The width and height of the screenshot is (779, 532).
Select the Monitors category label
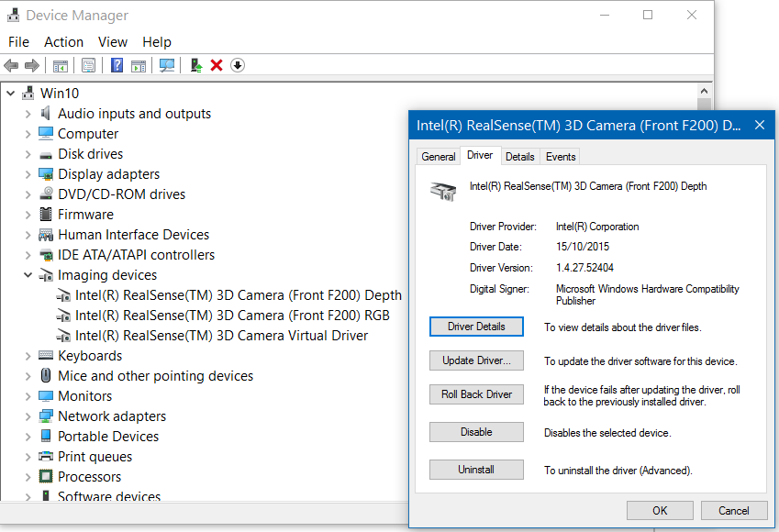(x=85, y=396)
